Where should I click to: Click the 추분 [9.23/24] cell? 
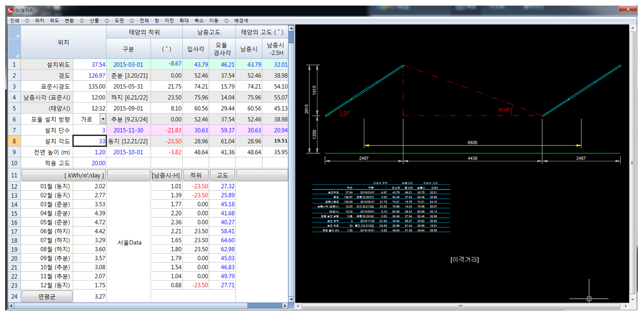click(128, 119)
